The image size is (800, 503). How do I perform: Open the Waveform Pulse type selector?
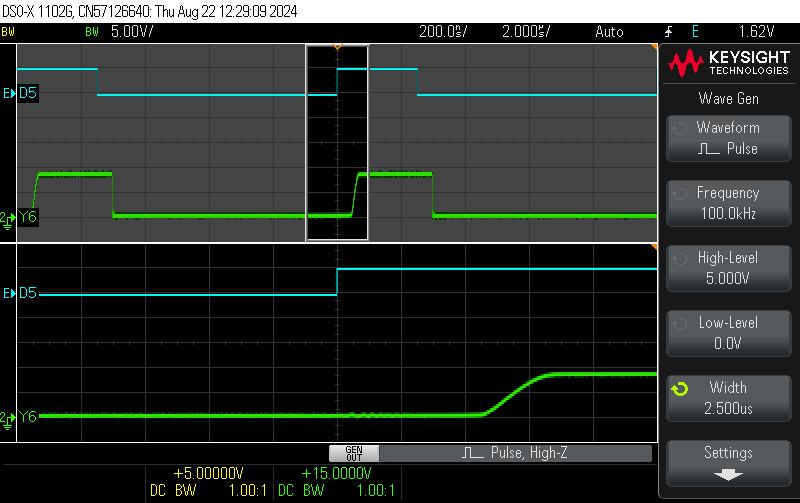727,138
